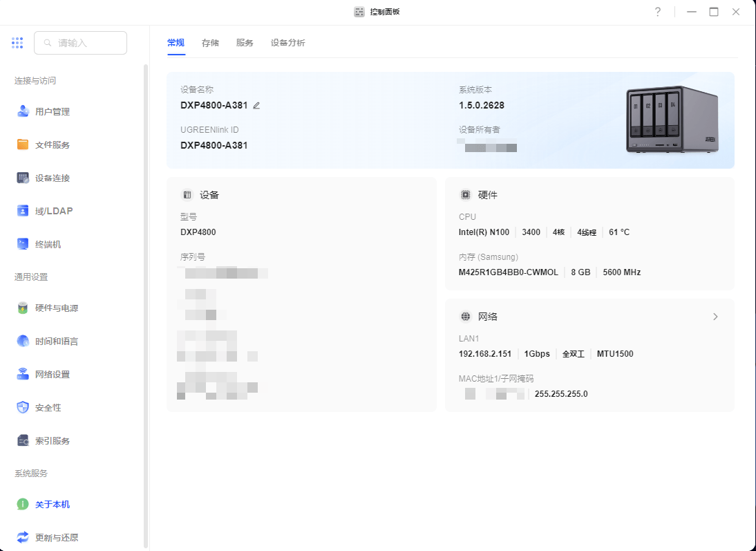Switch to the 存储 tab
756x551 pixels.
[x=210, y=42]
